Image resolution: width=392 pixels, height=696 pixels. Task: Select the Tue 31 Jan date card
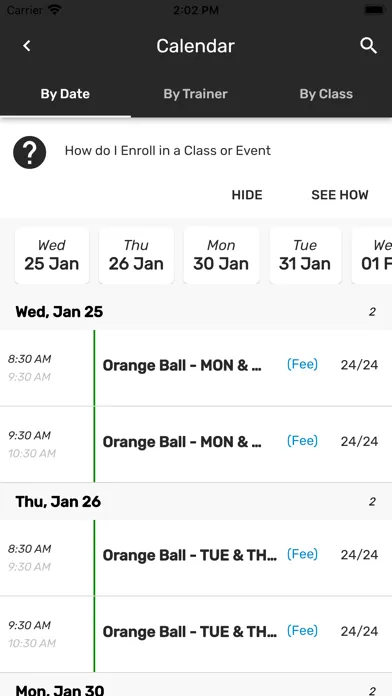[x=305, y=255]
